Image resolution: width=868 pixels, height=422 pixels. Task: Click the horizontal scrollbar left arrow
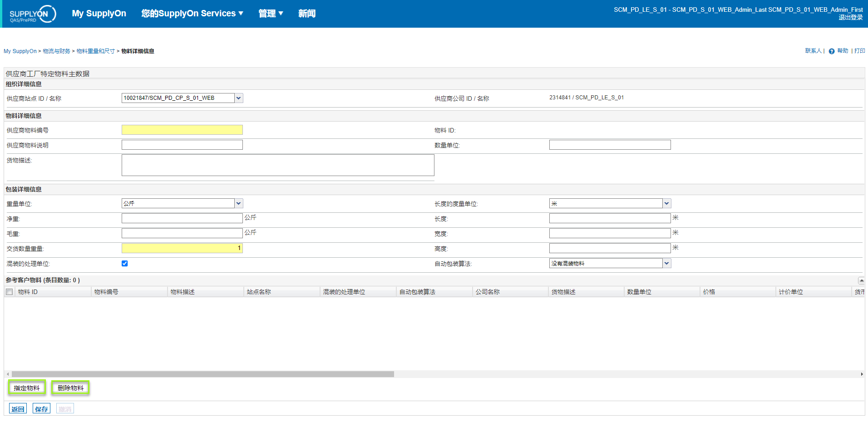8,374
